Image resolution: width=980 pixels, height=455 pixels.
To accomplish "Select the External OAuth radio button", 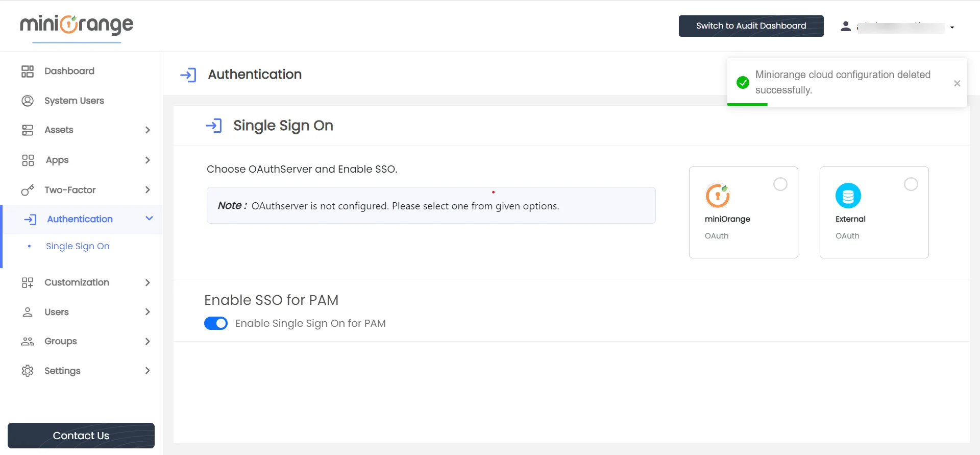I will (911, 184).
